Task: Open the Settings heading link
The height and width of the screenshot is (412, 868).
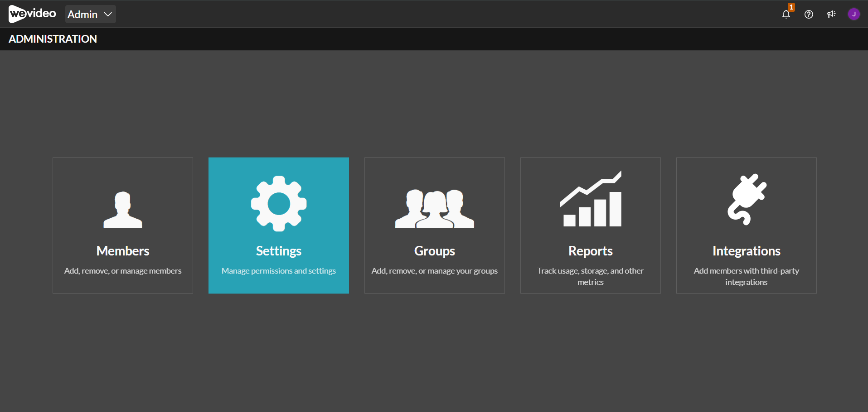Action: tap(279, 251)
